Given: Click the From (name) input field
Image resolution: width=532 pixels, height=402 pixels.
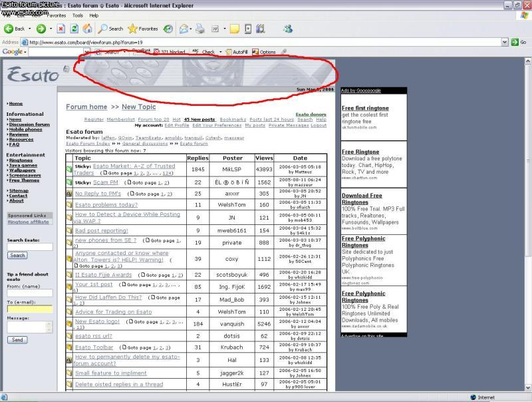Looking at the screenshot, I should [30, 293].
